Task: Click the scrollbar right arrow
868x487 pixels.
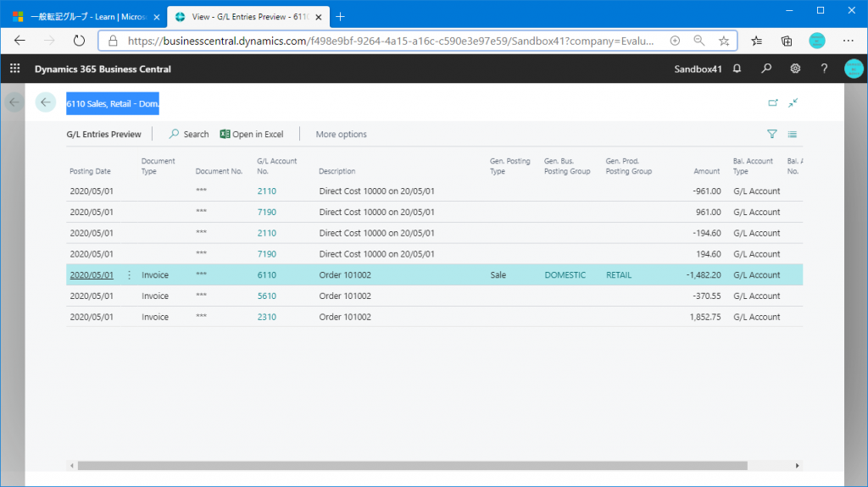Action: pos(797,466)
